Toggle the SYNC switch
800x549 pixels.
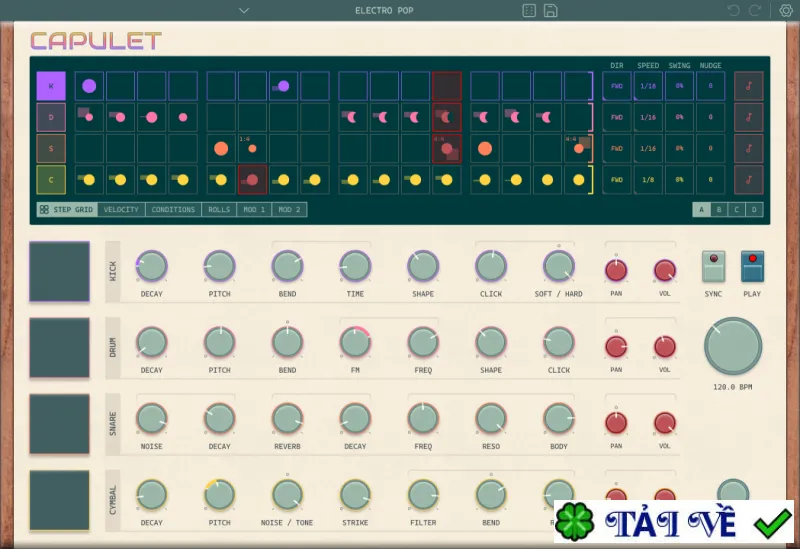coord(713,266)
